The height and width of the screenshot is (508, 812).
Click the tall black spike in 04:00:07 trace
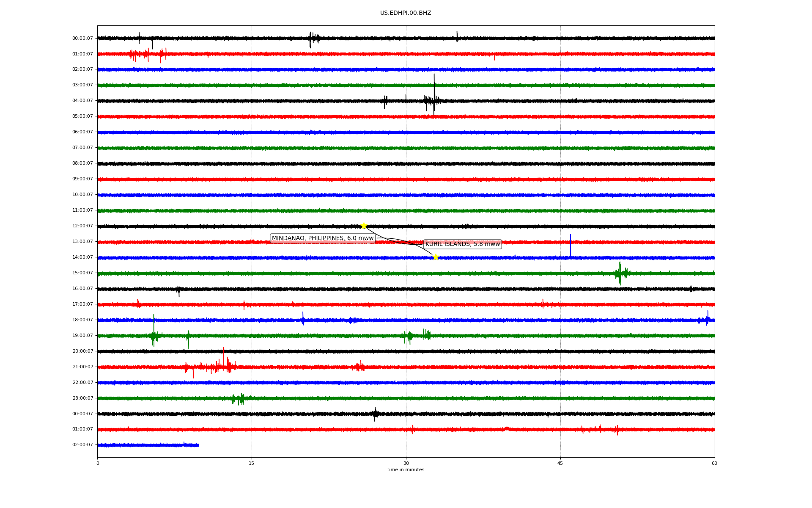[x=434, y=91]
